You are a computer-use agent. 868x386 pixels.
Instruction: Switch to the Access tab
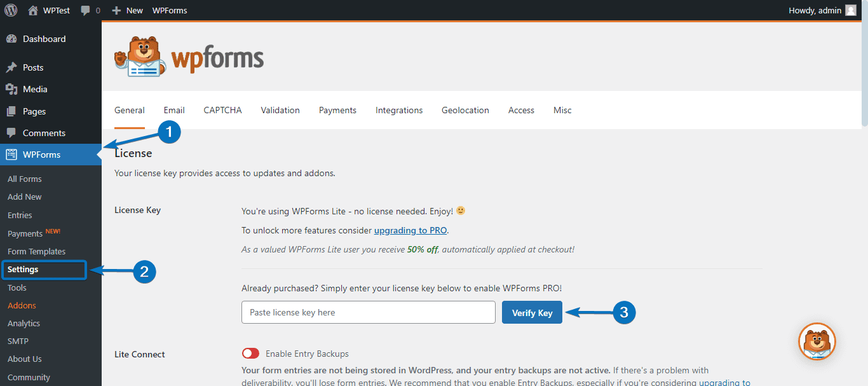521,110
